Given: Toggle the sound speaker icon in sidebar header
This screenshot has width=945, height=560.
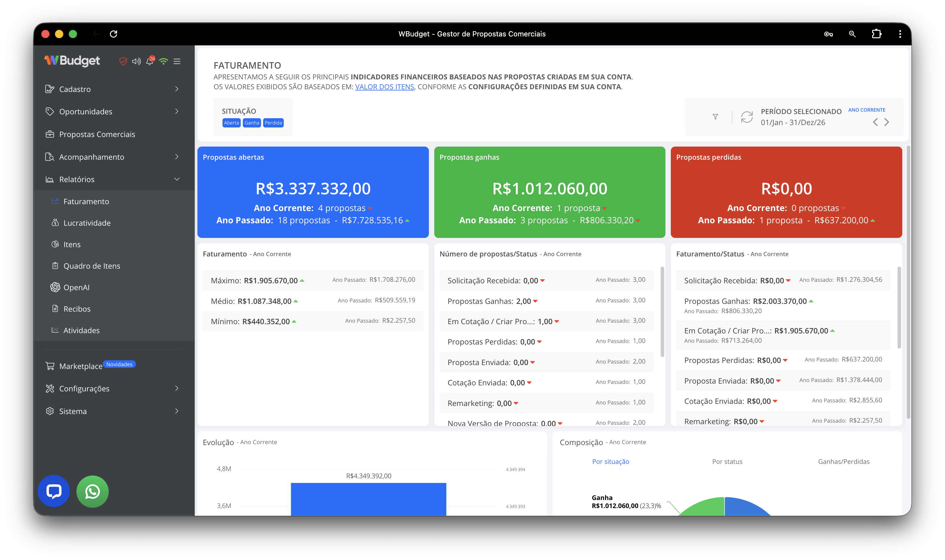Looking at the screenshot, I should pos(136,61).
